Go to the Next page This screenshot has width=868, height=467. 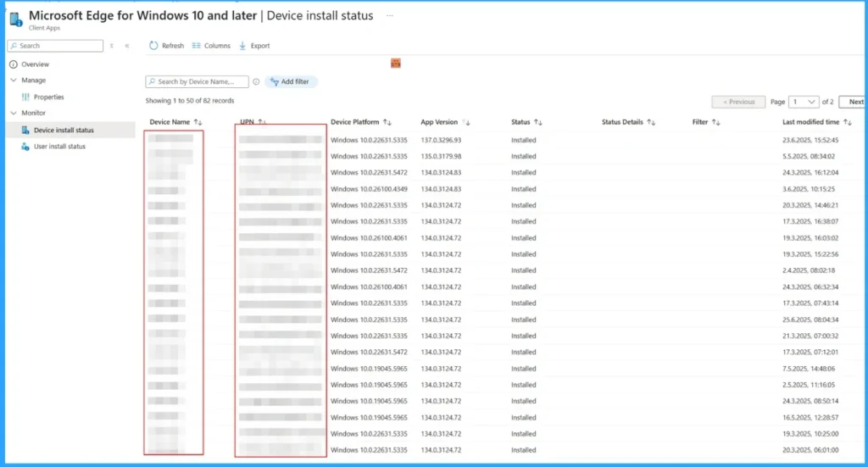pyautogui.click(x=853, y=102)
